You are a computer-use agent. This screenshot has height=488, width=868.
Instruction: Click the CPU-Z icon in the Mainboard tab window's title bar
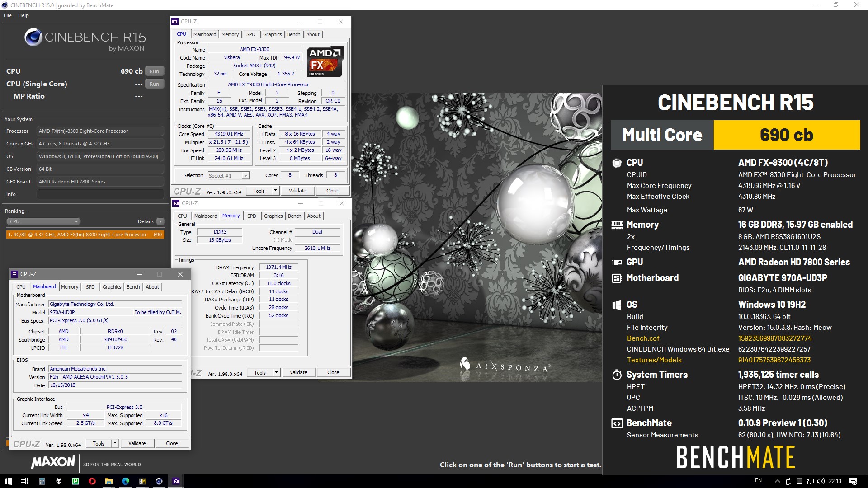pyautogui.click(x=15, y=274)
